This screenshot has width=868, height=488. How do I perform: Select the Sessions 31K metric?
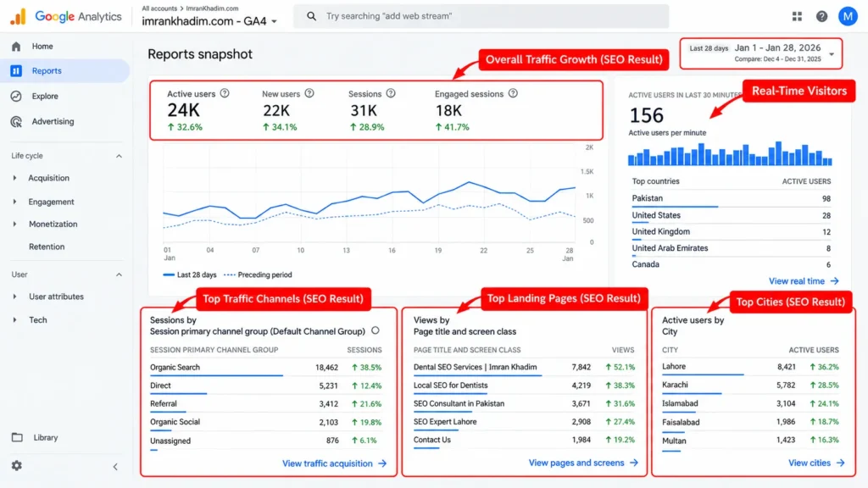click(372, 111)
